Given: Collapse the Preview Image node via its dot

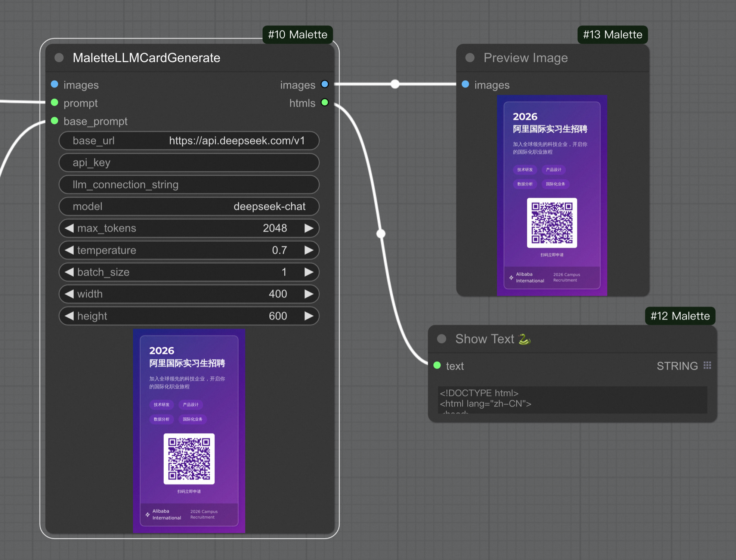Looking at the screenshot, I should (x=470, y=58).
